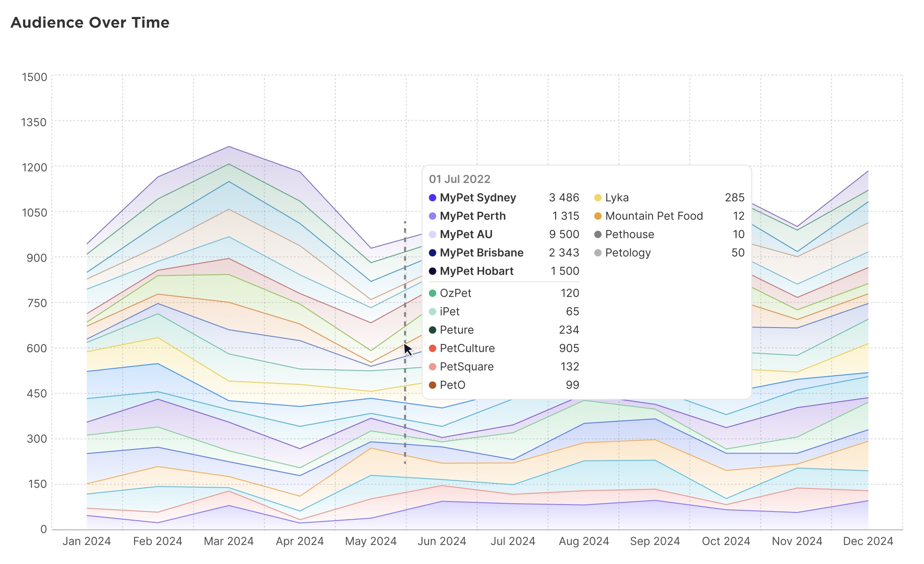Click the PetSquare pink legend dot
This screenshot has height=564, width=924.
tap(433, 367)
